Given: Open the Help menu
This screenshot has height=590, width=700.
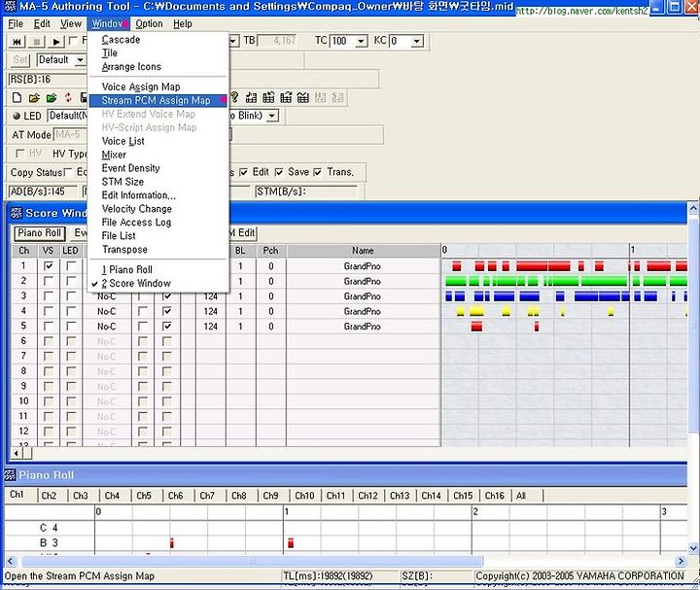Looking at the screenshot, I should point(183,23).
